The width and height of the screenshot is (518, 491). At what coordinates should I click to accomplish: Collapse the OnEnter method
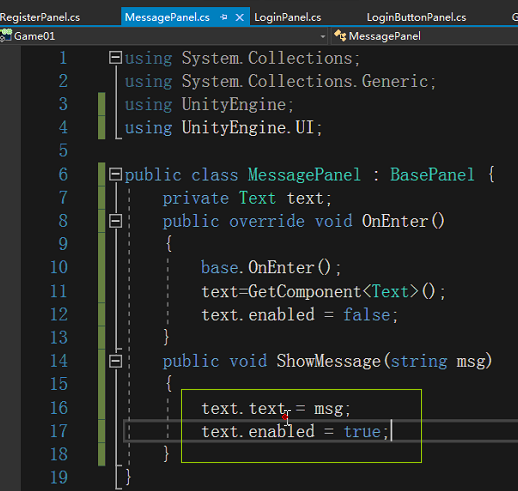tap(115, 221)
